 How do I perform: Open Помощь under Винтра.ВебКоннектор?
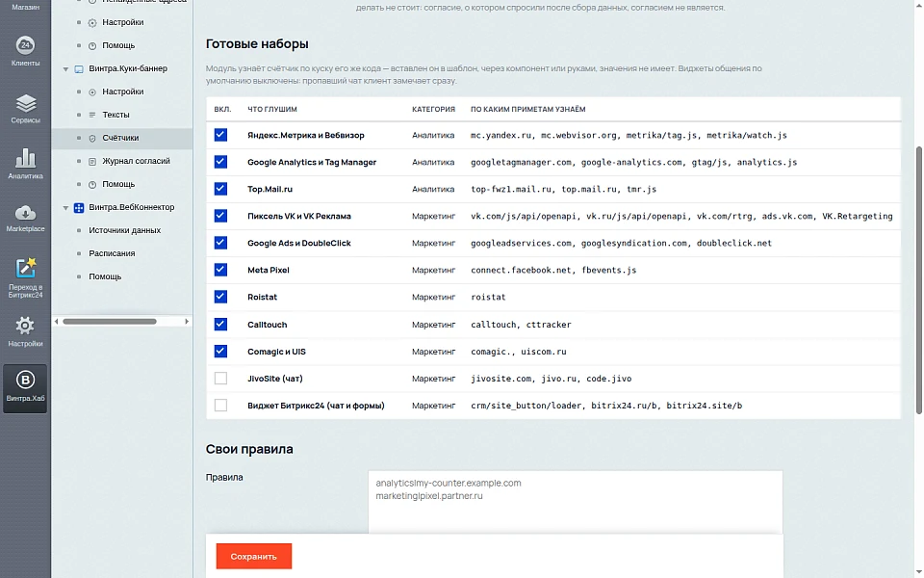tap(105, 276)
